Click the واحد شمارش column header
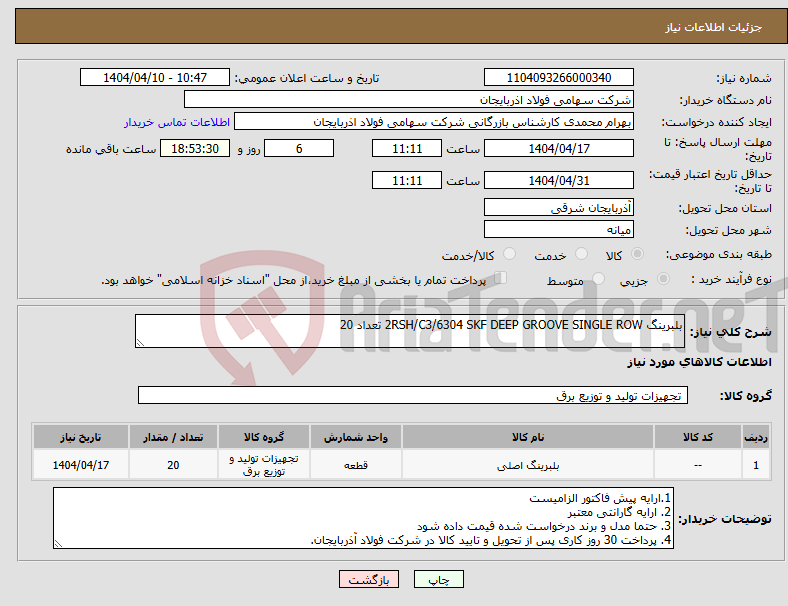Image resolution: width=788 pixels, height=606 pixels. (356, 437)
